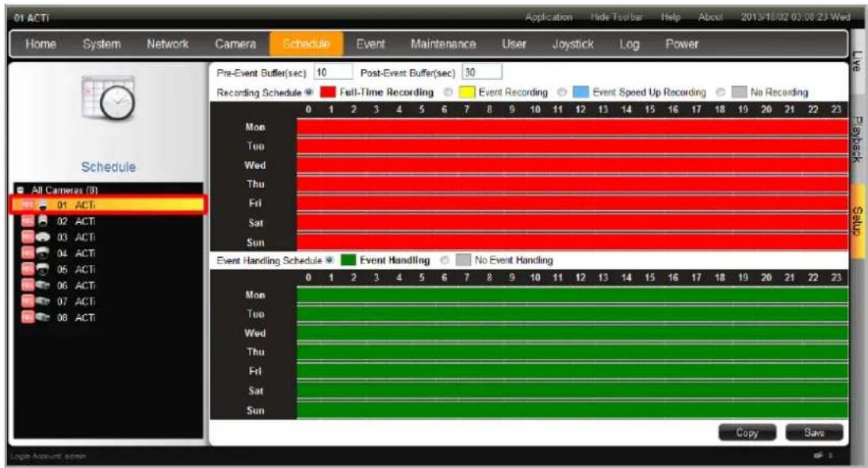Click Sunday's event handling schedule row

click(572, 410)
